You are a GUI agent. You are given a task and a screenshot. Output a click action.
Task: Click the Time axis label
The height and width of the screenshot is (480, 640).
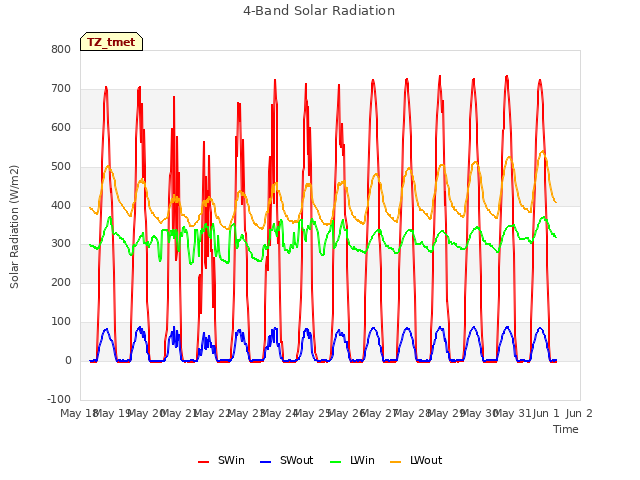pyautogui.click(x=566, y=429)
